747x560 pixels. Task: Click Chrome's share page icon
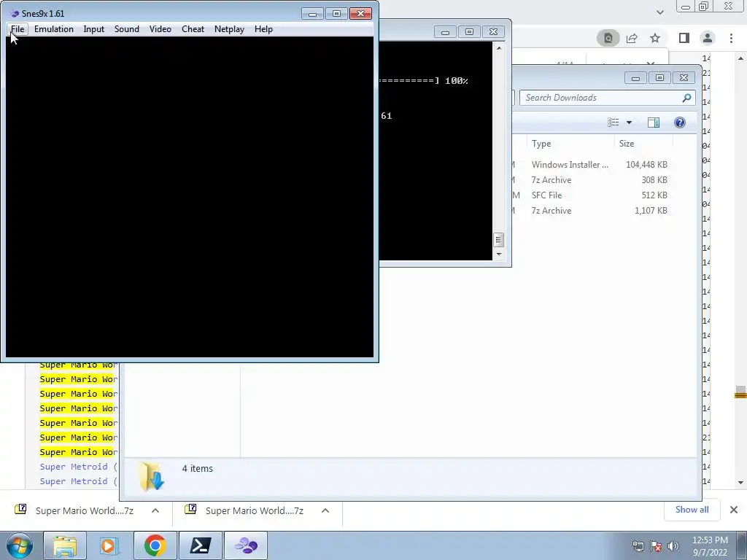point(632,38)
